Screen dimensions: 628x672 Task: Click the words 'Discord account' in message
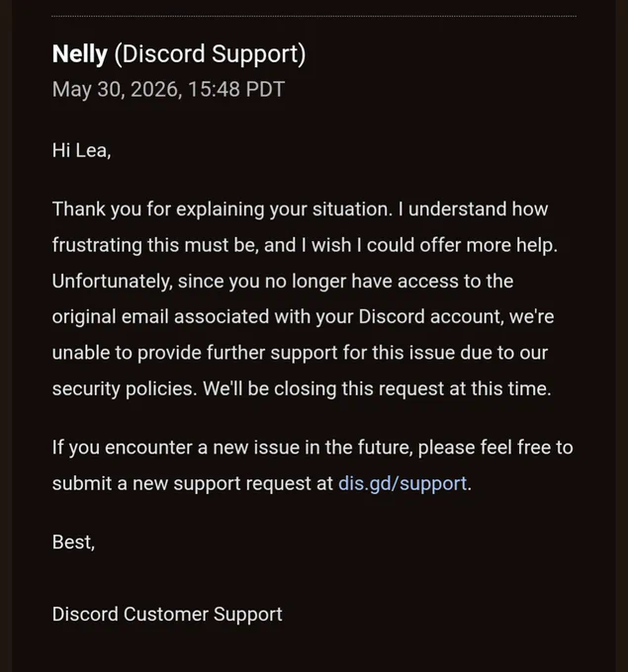(430, 316)
